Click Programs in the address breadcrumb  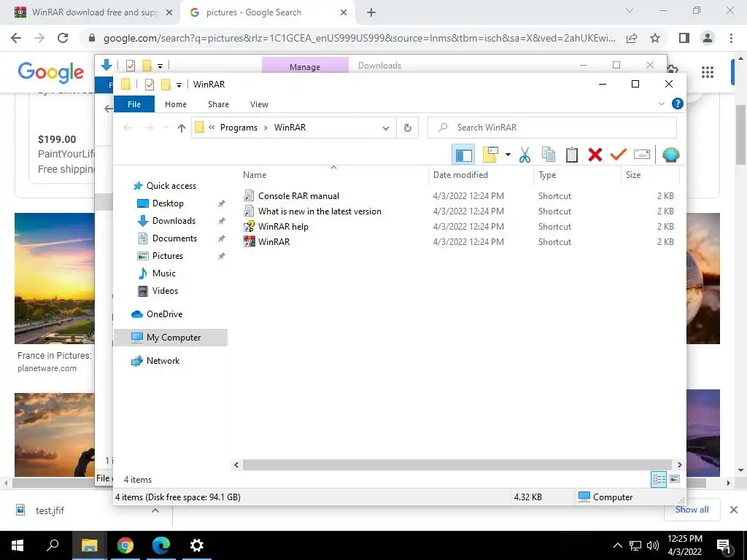[x=239, y=128]
